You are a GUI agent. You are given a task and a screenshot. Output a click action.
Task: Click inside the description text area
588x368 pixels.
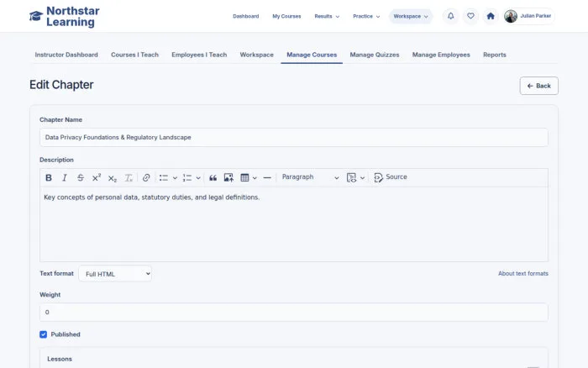tap(294, 224)
